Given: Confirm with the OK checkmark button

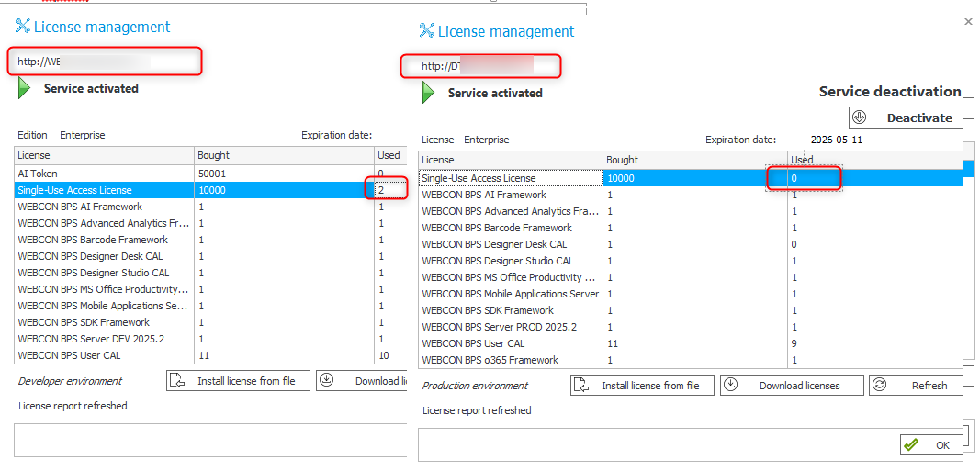Looking at the screenshot, I should [931, 444].
